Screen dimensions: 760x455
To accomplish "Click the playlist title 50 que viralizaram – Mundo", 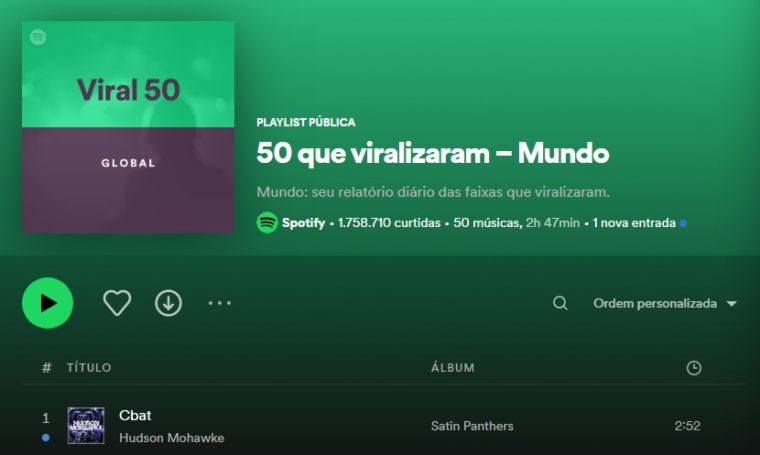I will tap(432, 153).
